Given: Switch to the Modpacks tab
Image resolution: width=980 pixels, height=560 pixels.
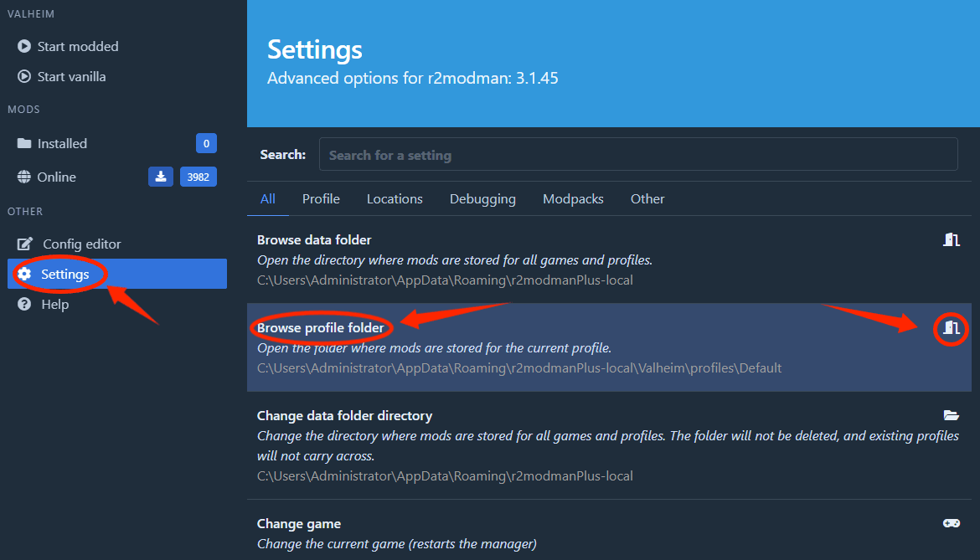Looking at the screenshot, I should (573, 198).
